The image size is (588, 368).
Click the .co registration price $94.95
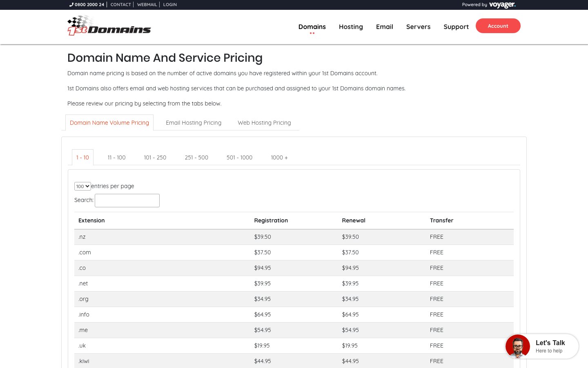[263, 268]
